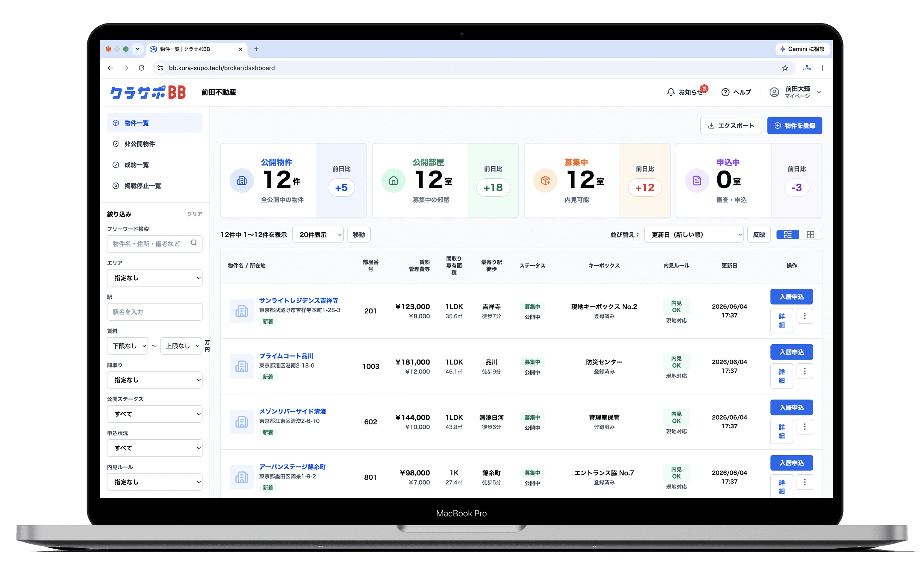Open お知らせ notifications bell
Image resolution: width=924 pixels, height=574 pixels.
pyautogui.click(x=671, y=92)
